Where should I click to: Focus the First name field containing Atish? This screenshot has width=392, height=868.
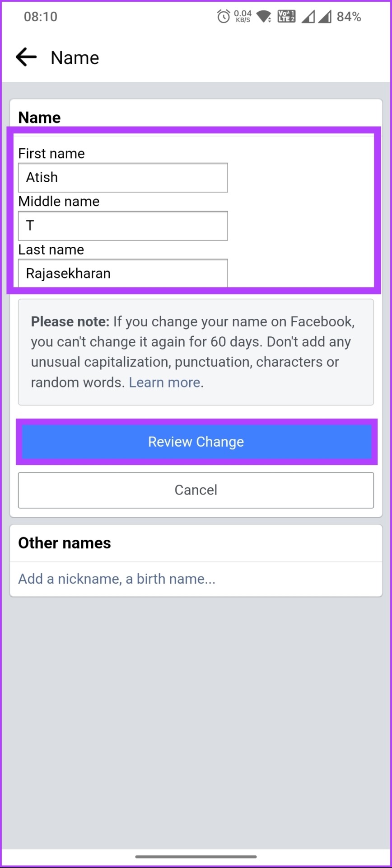tap(123, 178)
